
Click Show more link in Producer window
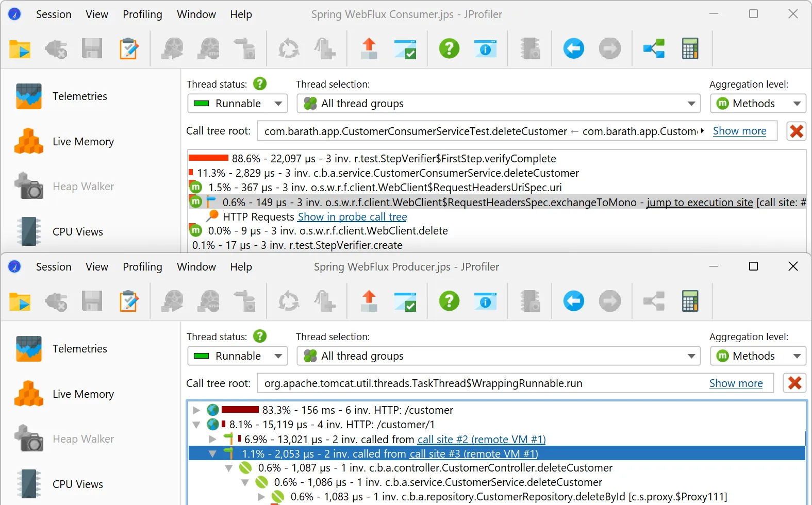[x=736, y=383]
